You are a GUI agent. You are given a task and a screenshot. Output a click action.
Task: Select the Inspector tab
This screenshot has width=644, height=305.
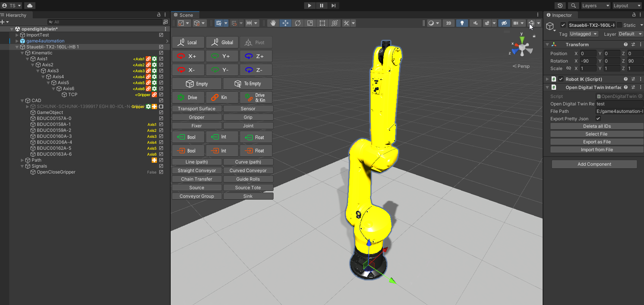[561, 15]
